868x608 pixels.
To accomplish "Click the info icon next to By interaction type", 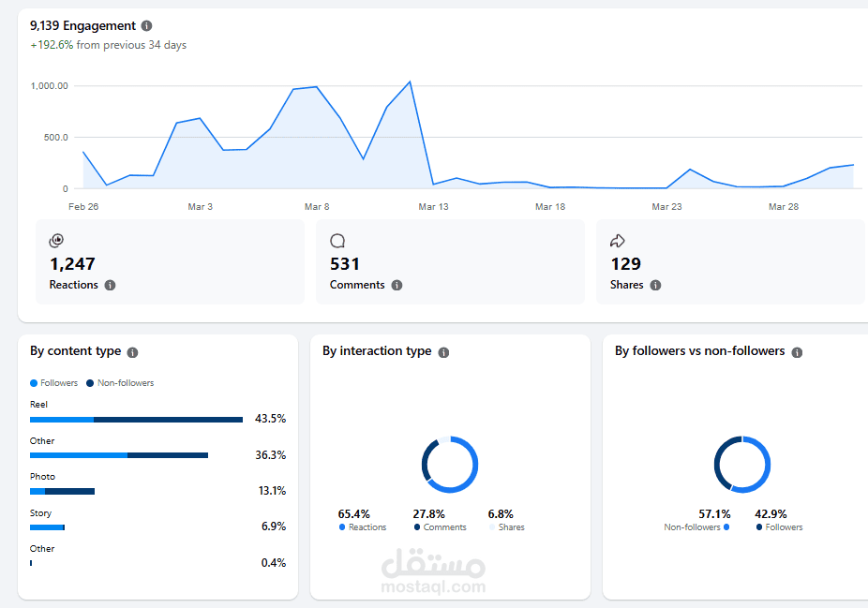I will 443,352.
